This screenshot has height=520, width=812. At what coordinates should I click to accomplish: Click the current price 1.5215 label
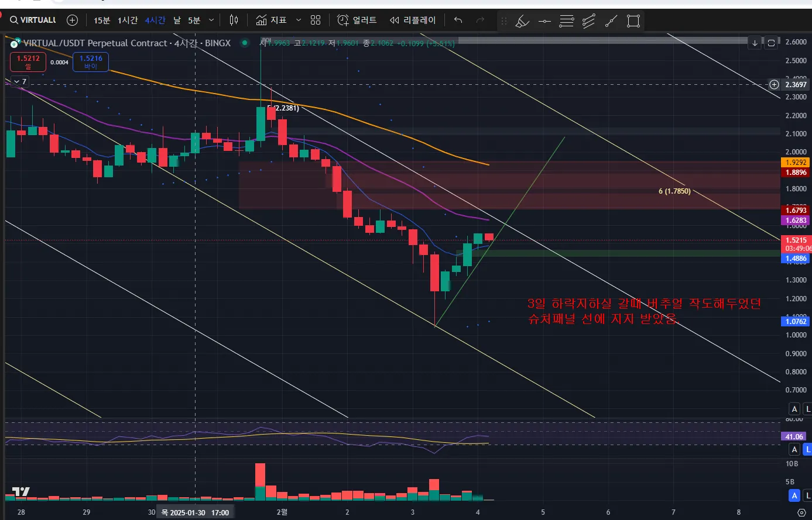[796, 240]
